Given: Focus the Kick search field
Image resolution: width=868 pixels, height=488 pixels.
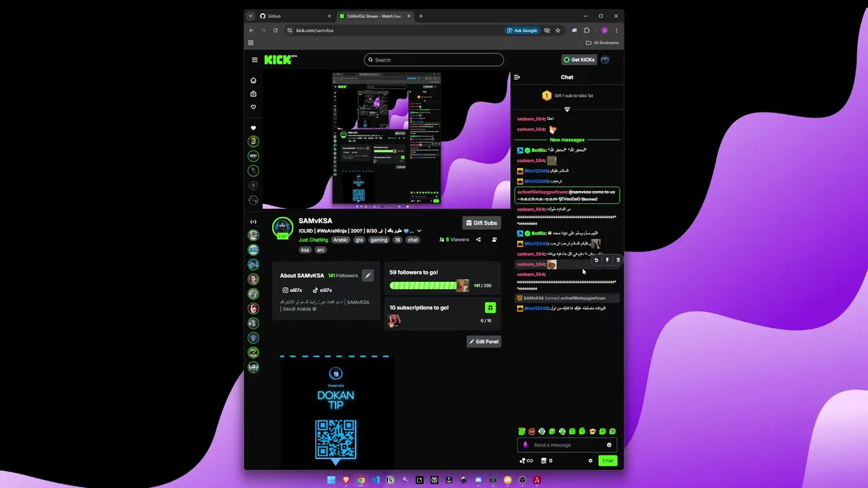Looking at the screenshot, I should (x=434, y=60).
